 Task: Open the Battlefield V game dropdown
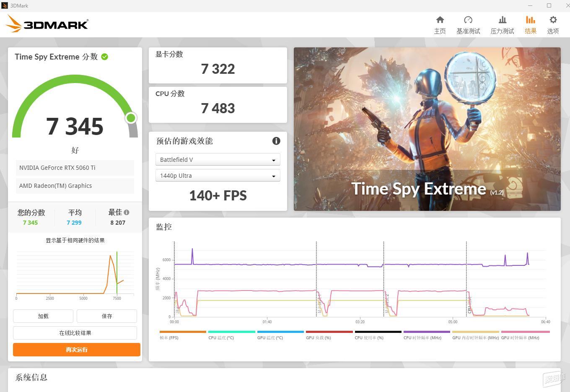coord(218,159)
